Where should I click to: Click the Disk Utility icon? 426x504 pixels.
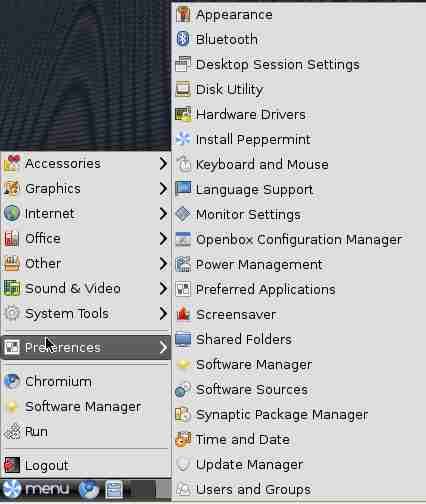183,89
